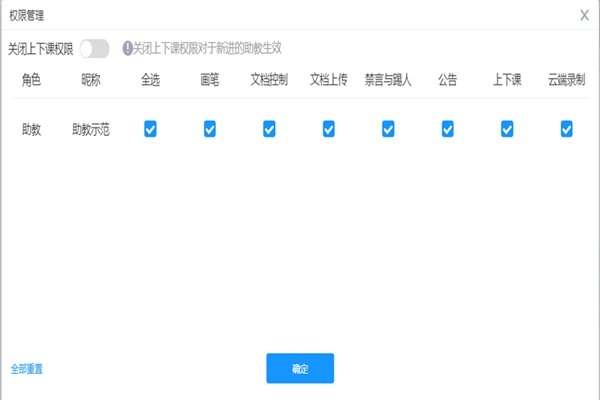Uncheck the 画笔 permission checkbox
The width and height of the screenshot is (600, 400).
coord(210,128)
